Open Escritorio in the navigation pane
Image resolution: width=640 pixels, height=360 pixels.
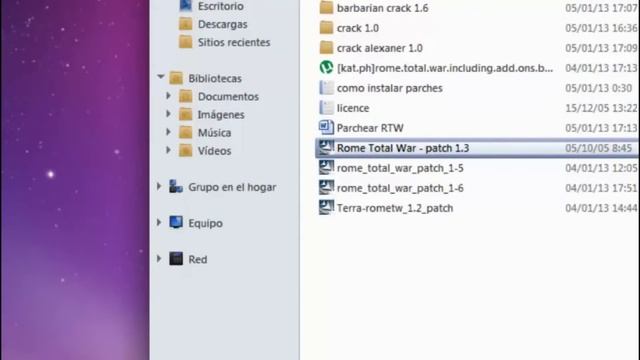tap(221, 6)
